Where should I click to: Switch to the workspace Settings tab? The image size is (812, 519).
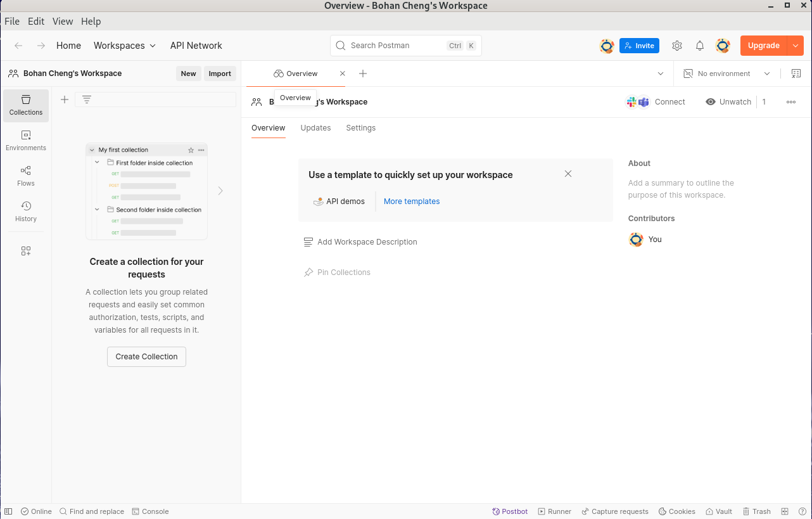pyautogui.click(x=361, y=128)
